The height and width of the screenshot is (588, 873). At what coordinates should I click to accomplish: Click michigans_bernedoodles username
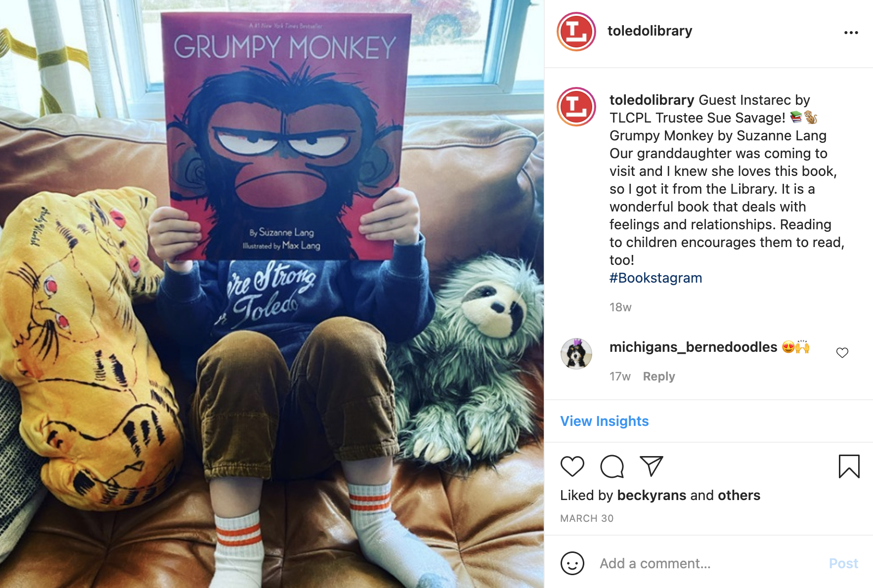693,347
